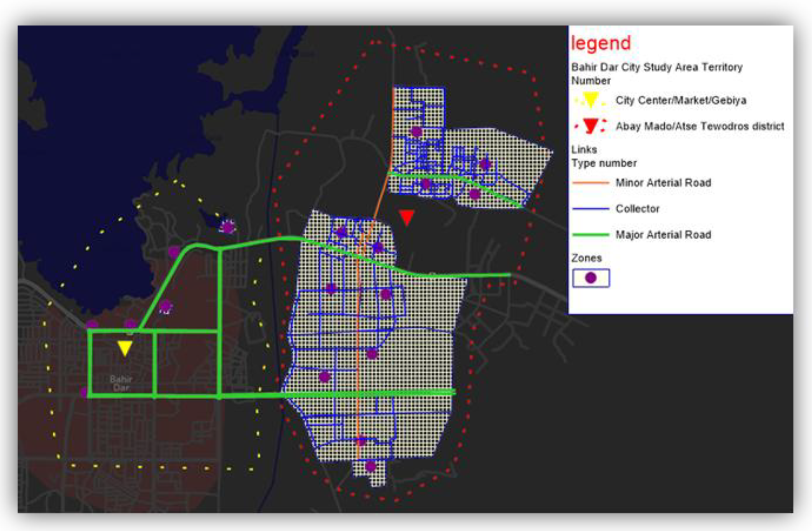Click the topmost purple zone dot in northern district

coord(416,132)
